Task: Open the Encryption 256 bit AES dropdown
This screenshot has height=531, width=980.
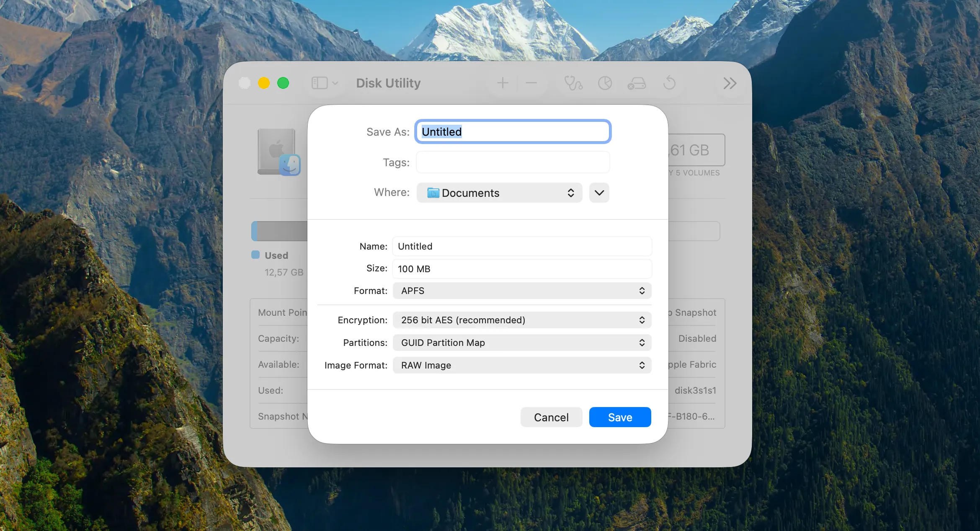Action: (522, 320)
